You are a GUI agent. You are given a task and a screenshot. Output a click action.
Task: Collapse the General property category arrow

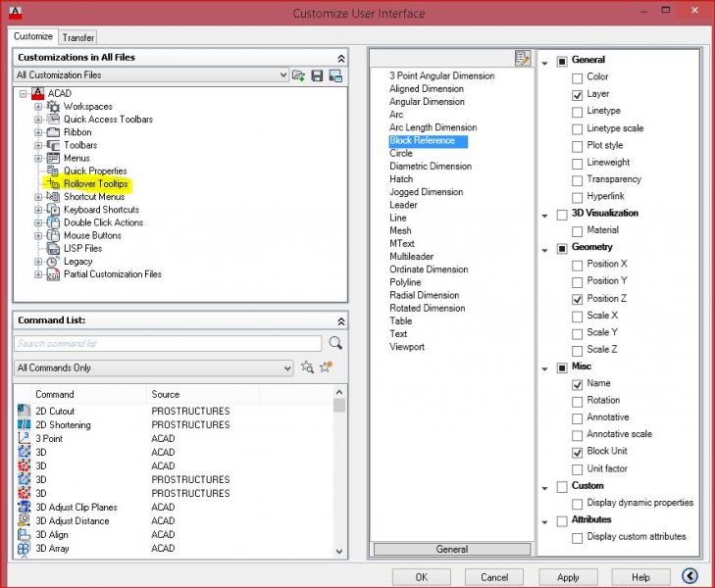pos(544,63)
